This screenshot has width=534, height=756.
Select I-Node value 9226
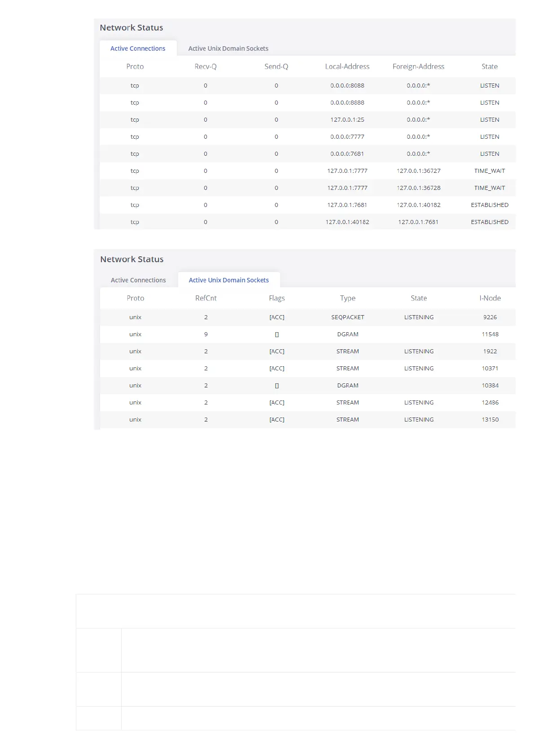coord(490,317)
